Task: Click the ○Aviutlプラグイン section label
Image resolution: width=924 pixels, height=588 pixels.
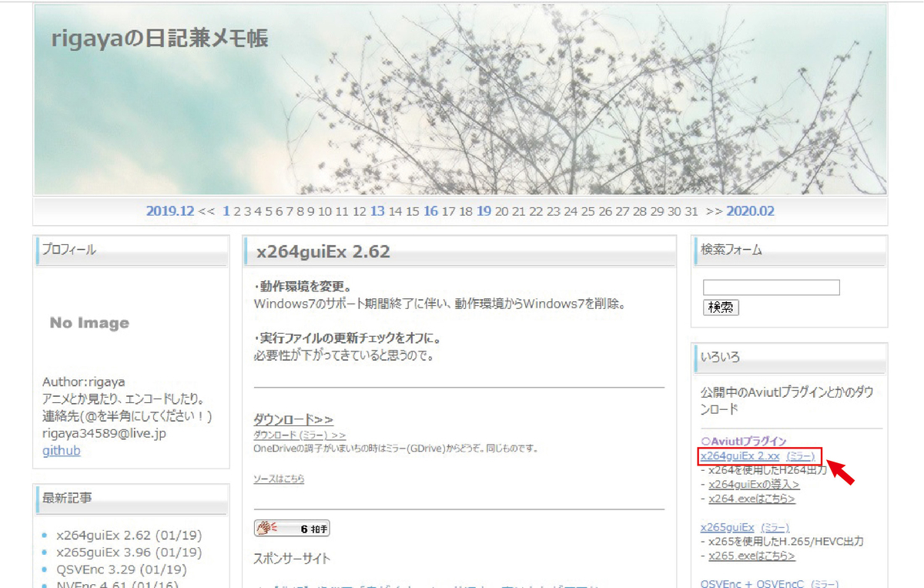Action: pos(744,442)
